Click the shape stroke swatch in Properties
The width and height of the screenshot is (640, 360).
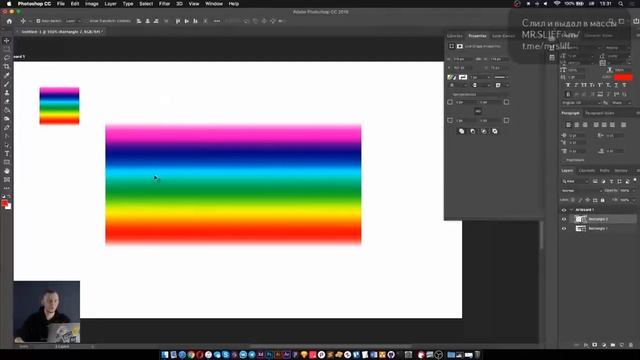pyautogui.click(x=463, y=77)
